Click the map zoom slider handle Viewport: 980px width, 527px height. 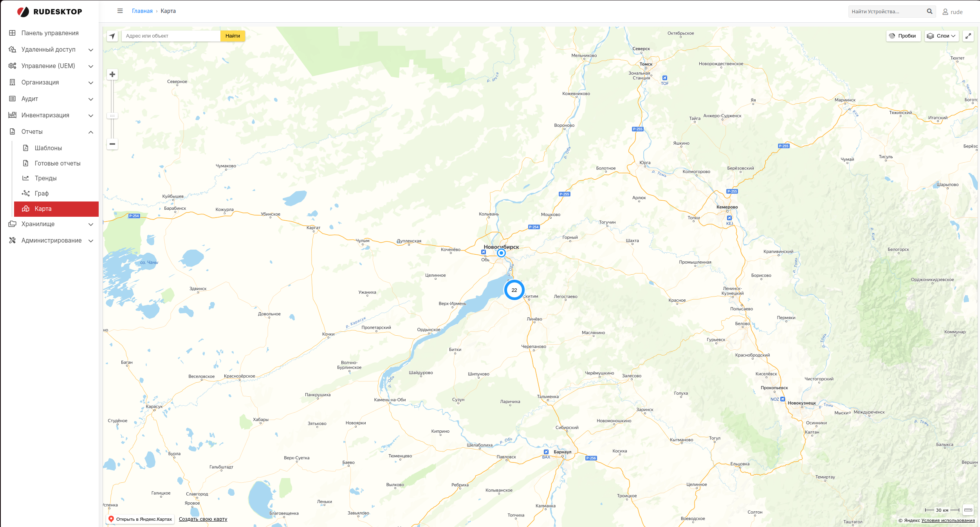point(112,116)
